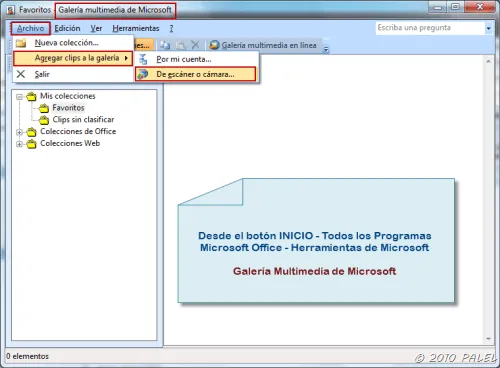Choose Salir from the Archivo menu

[x=73, y=74]
